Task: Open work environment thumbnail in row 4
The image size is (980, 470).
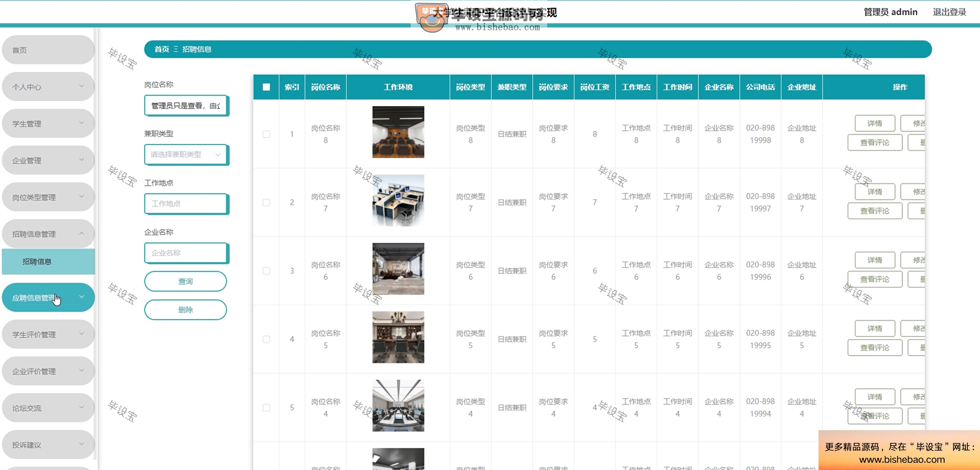Action: 398,337
